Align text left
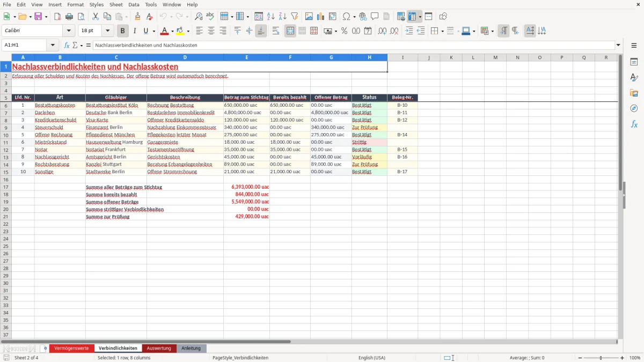The height and width of the screenshot is (362, 644). pos(200,31)
